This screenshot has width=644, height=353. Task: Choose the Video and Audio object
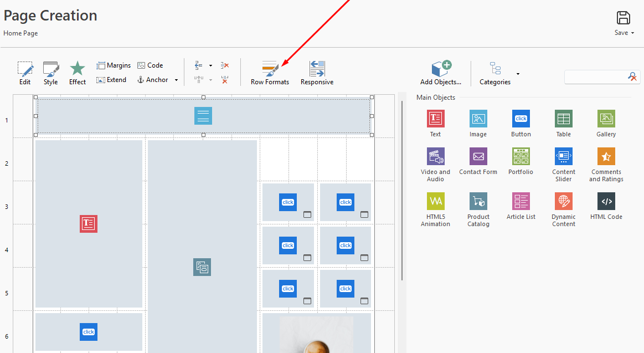[x=435, y=157]
